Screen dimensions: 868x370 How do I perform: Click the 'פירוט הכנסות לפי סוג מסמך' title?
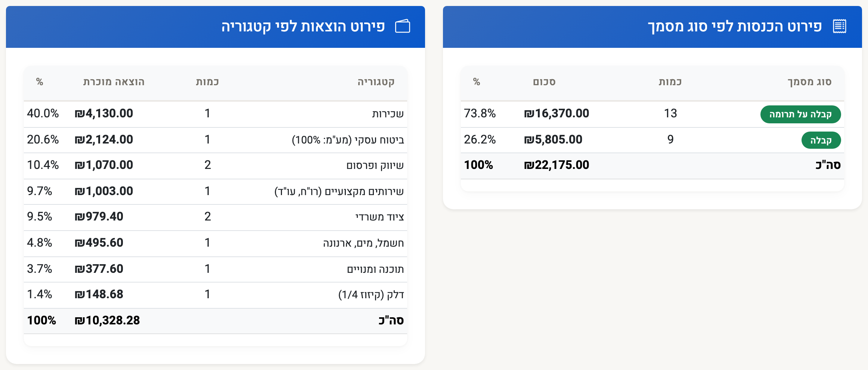[x=735, y=27]
